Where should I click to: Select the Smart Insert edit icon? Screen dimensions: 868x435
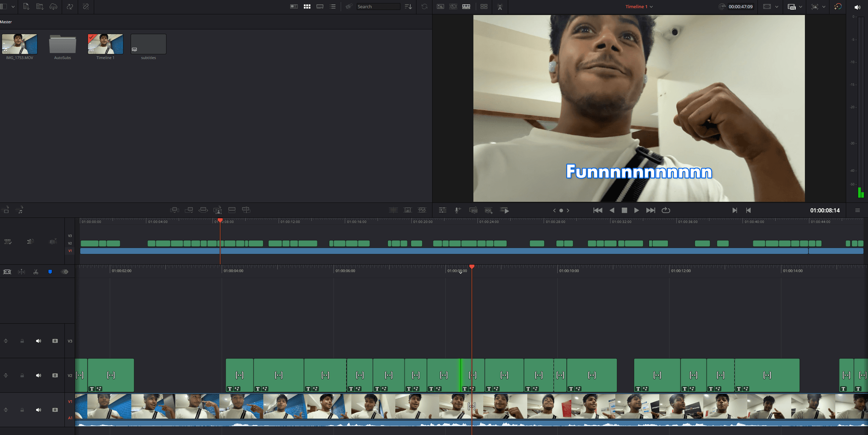(x=174, y=210)
